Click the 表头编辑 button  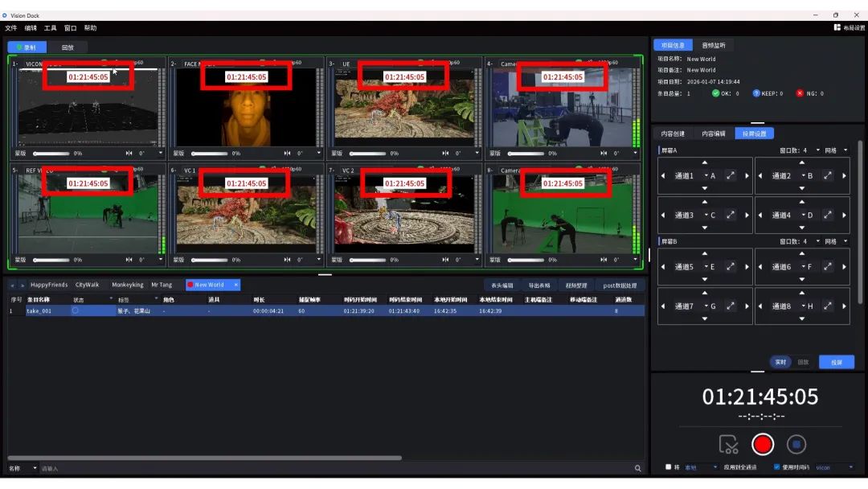coord(502,286)
